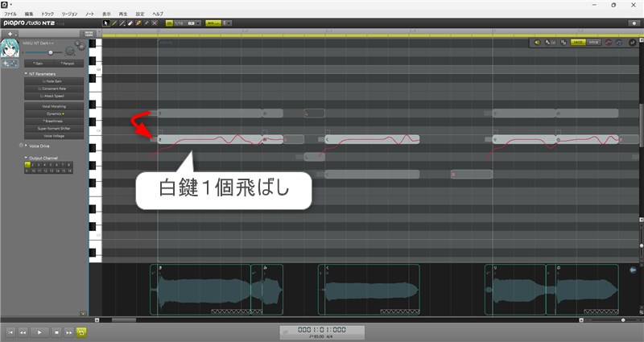Select the Note Gain parameter

[x=54, y=81]
